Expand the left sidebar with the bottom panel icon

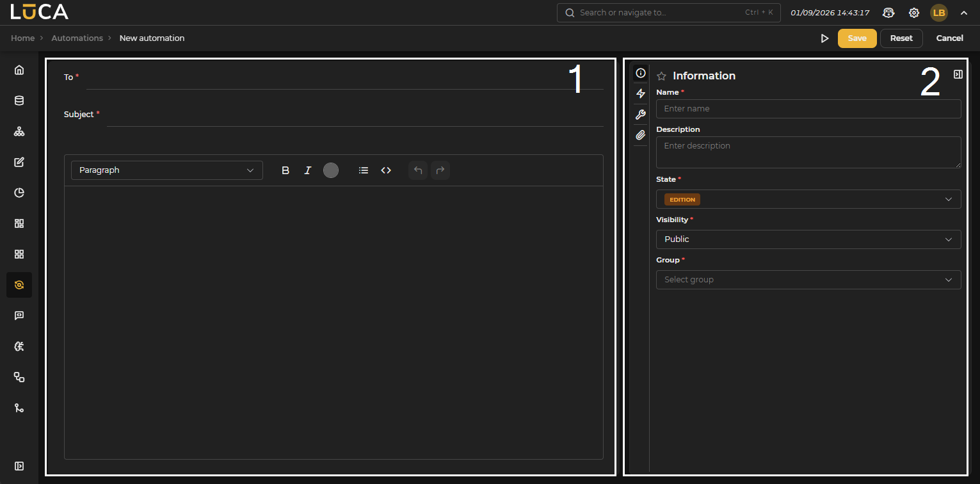click(19, 465)
